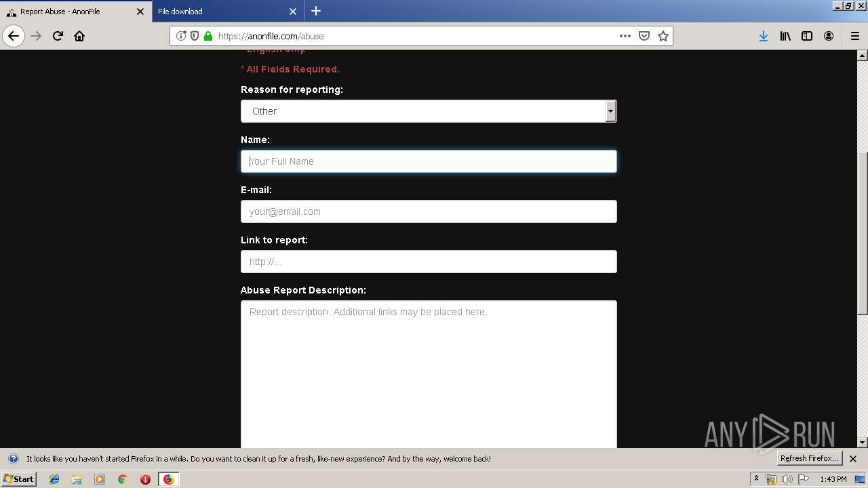Open the Windows Start menu
868x488 pixels.
pos(19,479)
